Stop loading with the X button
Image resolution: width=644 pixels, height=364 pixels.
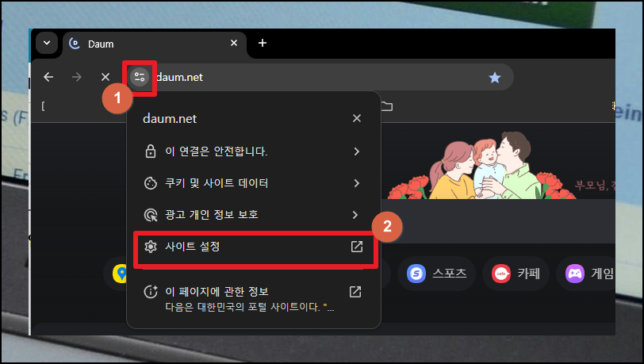click(105, 77)
